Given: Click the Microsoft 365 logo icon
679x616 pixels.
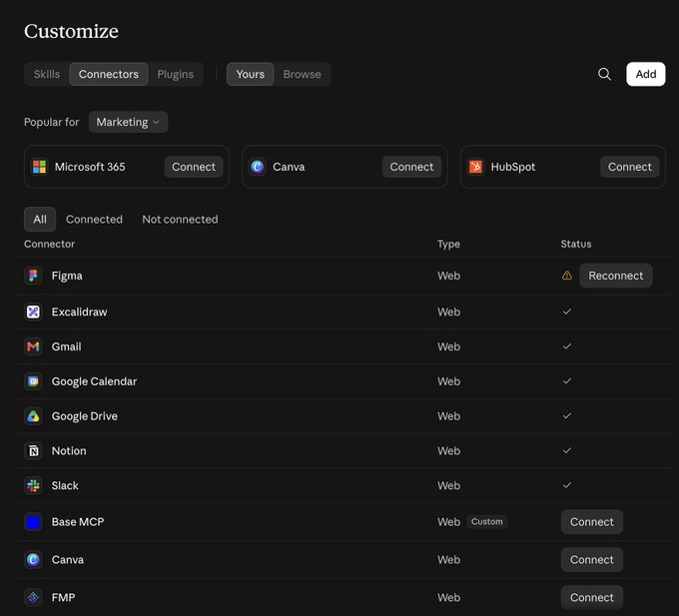Looking at the screenshot, I should click(39, 167).
